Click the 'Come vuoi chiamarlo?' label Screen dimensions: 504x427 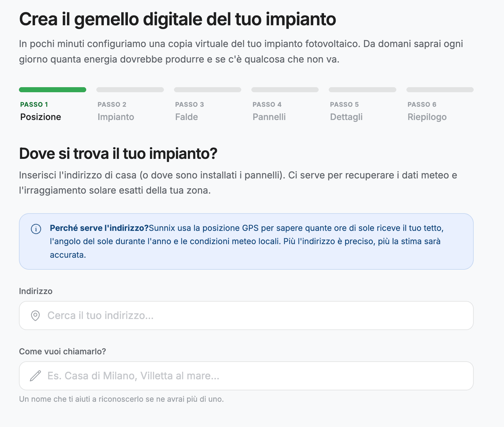[x=63, y=352]
